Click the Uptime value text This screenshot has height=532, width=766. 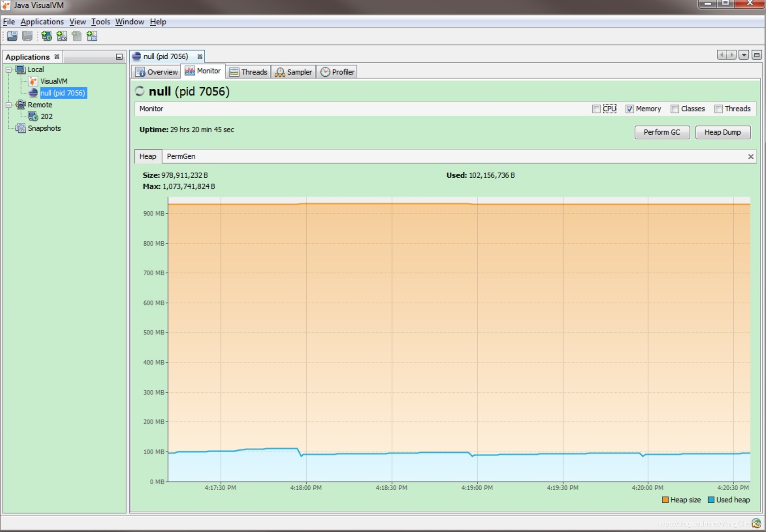[202, 130]
